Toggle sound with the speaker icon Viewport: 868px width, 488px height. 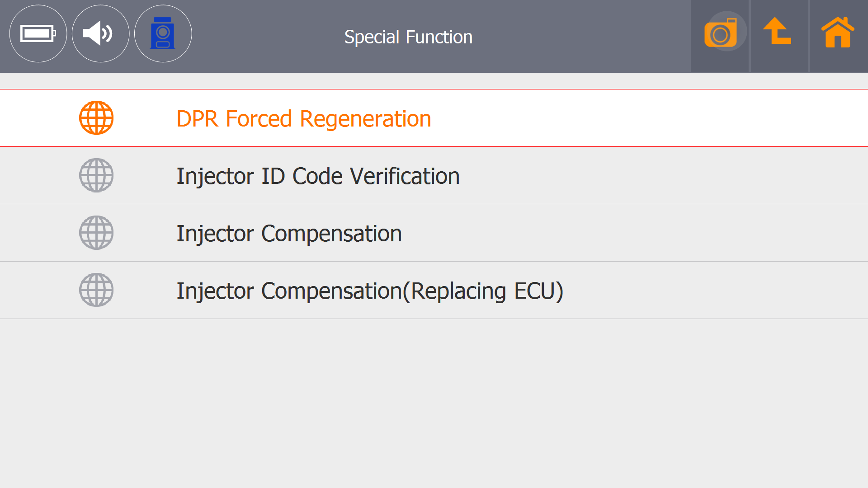100,33
